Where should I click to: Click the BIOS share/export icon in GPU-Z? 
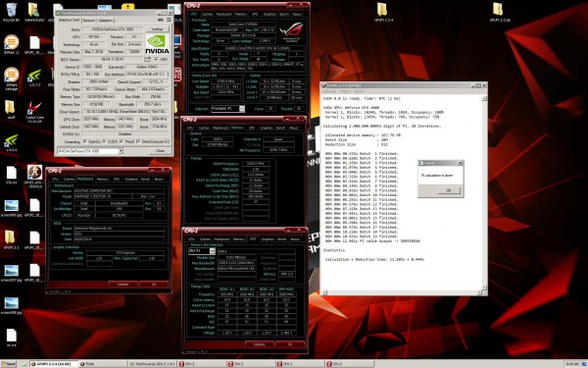point(148,59)
